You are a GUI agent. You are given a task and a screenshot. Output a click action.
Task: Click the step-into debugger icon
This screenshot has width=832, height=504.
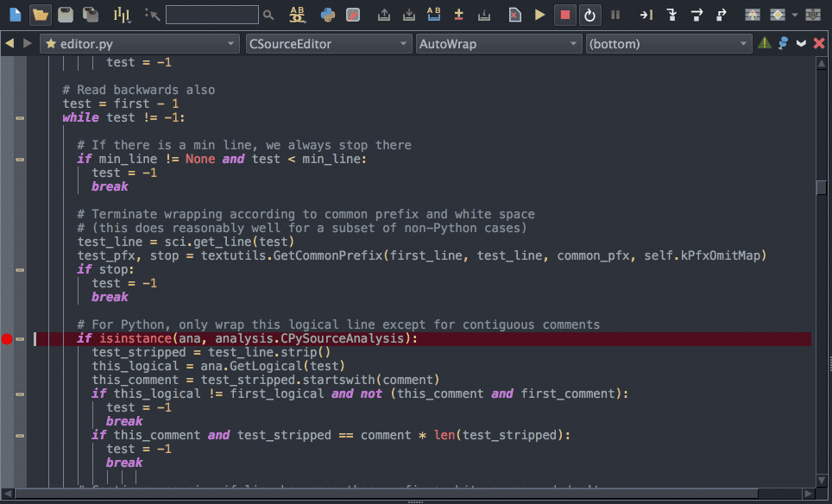[x=671, y=15]
